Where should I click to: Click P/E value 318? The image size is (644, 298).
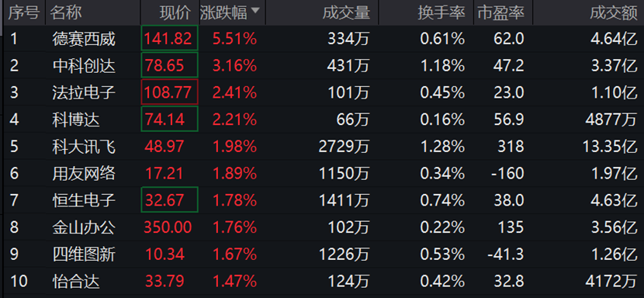coord(511,147)
